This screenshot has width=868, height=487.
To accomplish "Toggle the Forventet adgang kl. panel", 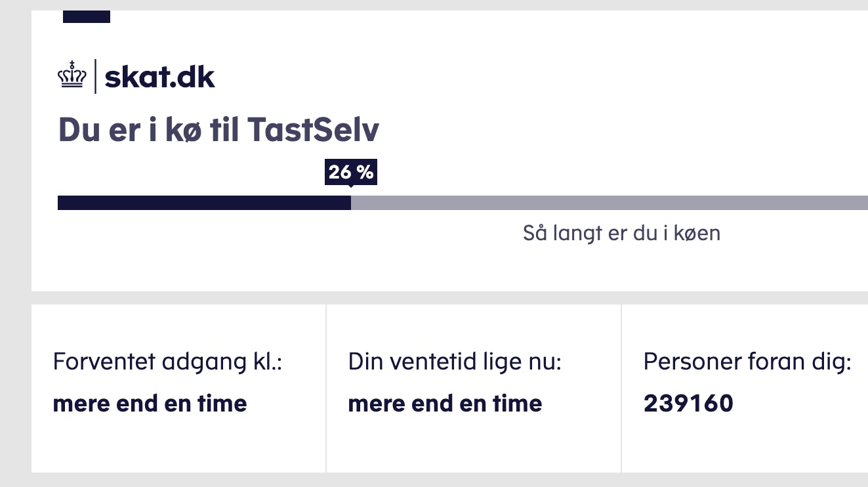I will click(178, 387).
